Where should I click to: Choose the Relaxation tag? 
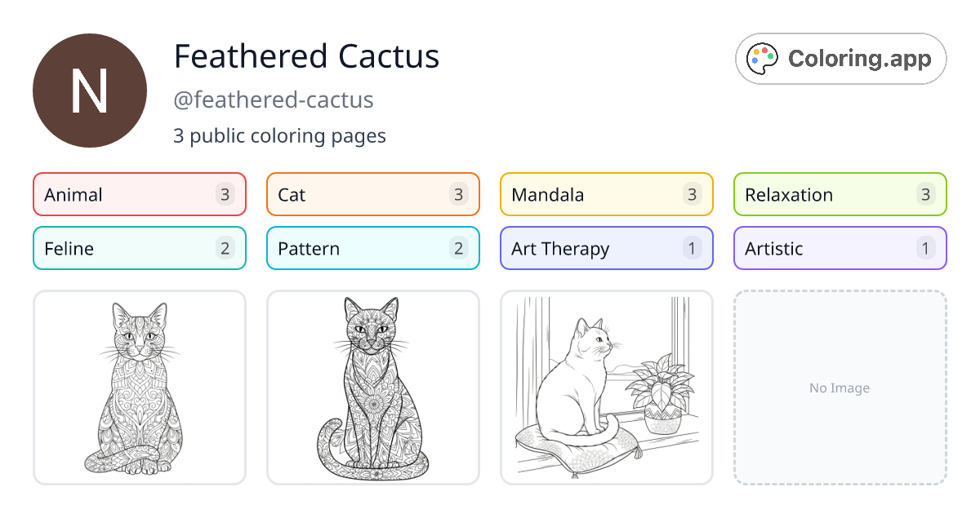click(x=840, y=194)
